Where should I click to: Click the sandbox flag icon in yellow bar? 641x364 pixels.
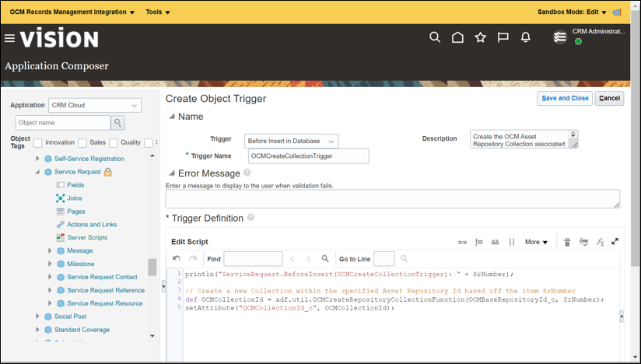(617, 12)
